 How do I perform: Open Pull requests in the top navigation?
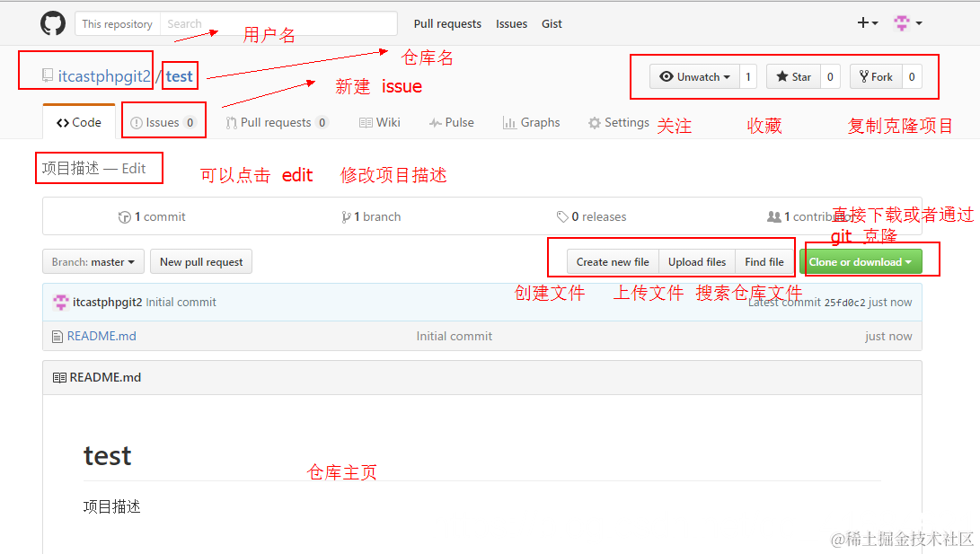pos(447,23)
